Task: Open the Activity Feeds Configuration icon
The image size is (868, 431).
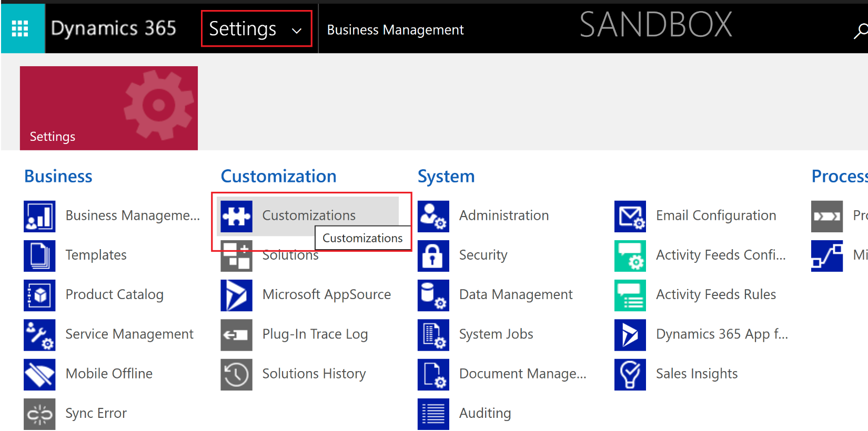Action: [x=630, y=256]
